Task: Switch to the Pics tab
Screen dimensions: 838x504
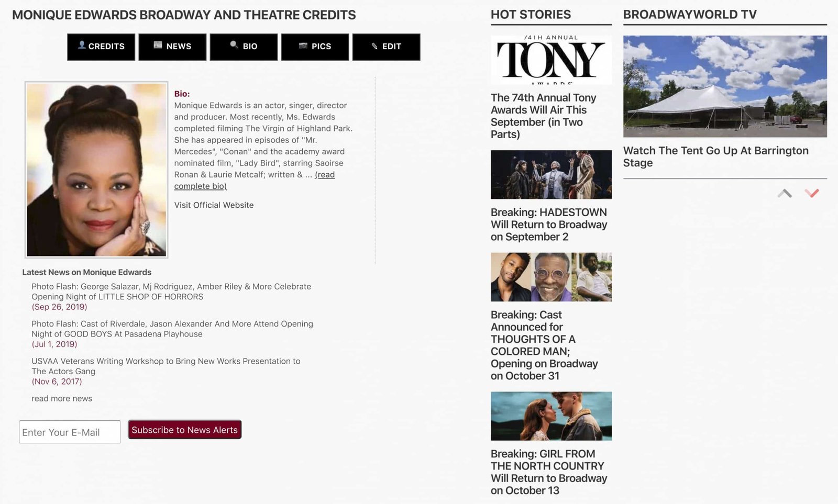Action: tap(315, 47)
